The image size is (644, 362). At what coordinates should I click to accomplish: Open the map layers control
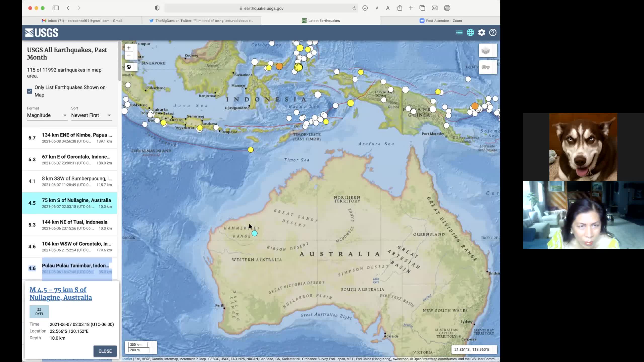coord(488,51)
